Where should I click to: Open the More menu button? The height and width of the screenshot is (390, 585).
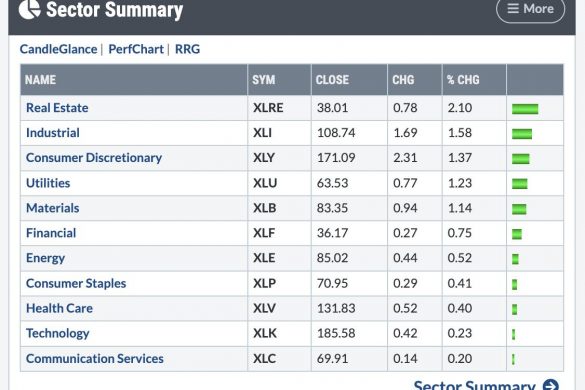coord(530,10)
